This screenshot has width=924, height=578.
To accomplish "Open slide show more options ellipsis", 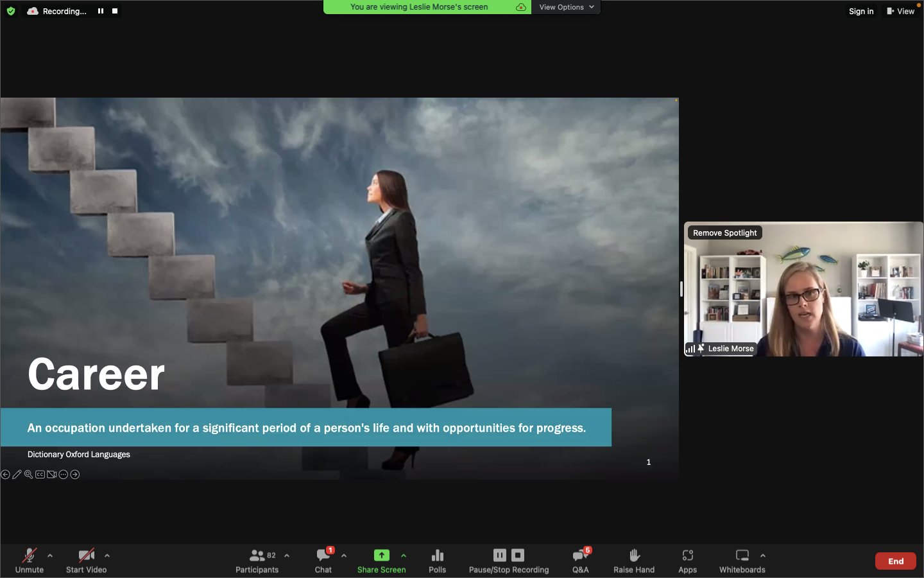I will [x=63, y=475].
